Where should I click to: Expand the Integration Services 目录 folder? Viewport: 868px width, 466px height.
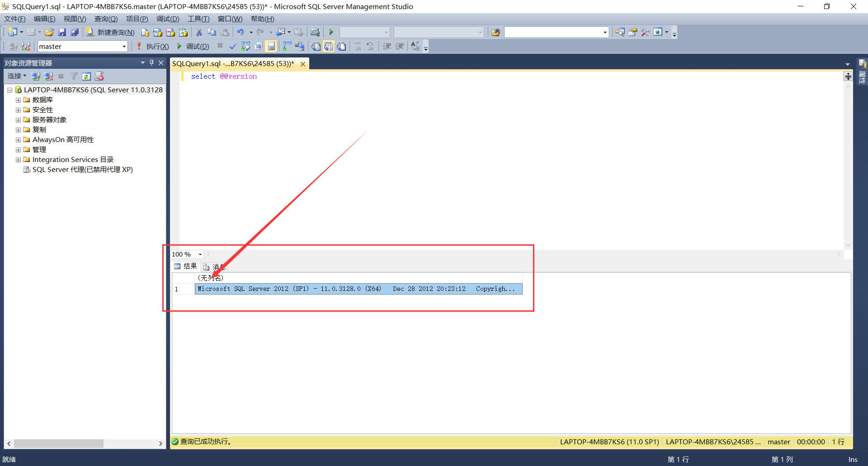(18, 160)
